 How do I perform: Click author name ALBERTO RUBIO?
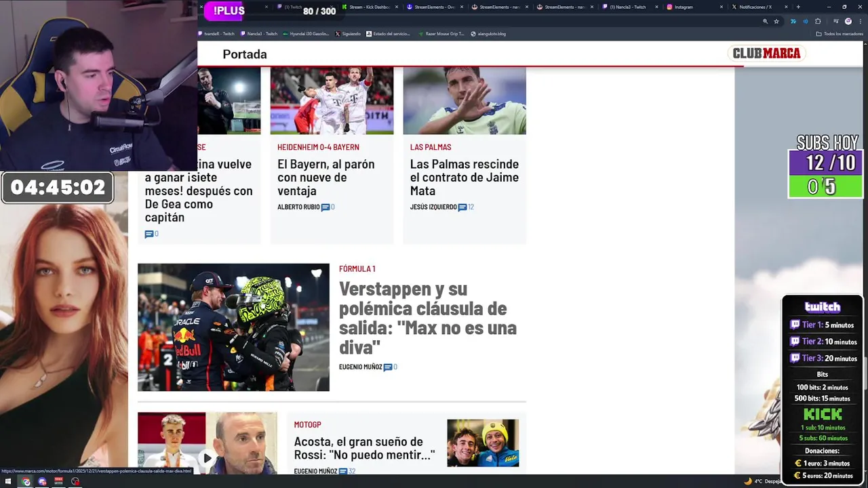point(298,207)
